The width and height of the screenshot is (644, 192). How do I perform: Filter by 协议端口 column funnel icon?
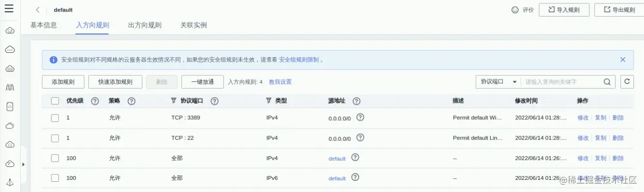(x=174, y=101)
